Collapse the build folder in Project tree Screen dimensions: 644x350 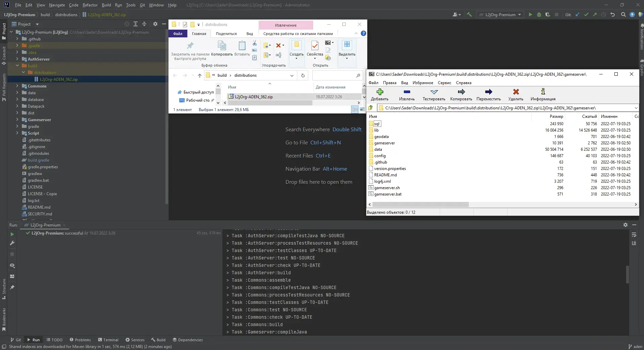click(17, 66)
